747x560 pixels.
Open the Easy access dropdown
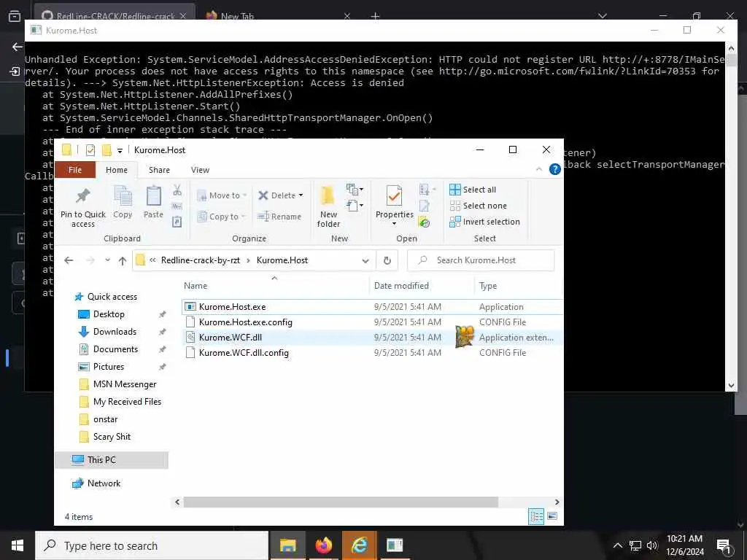pyautogui.click(x=355, y=206)
